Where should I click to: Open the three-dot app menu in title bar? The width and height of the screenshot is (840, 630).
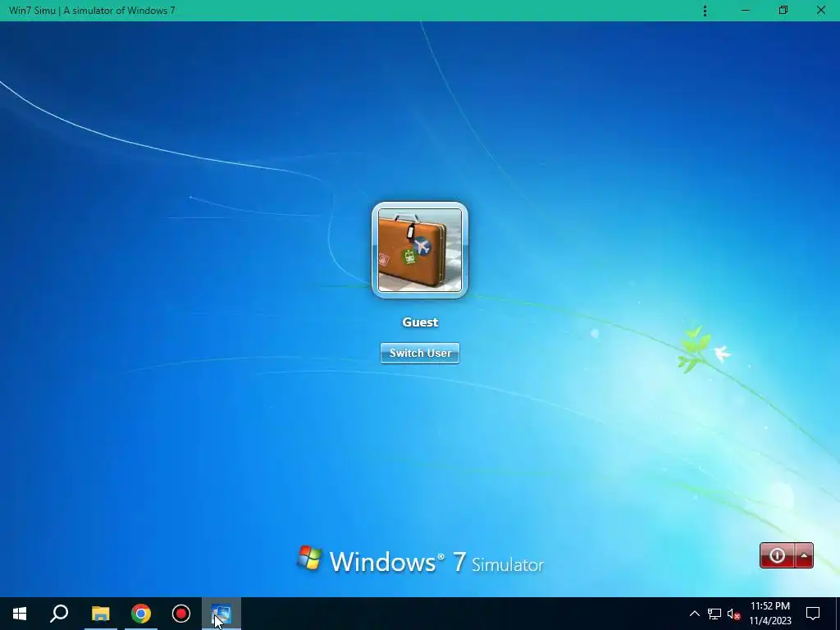705,11
